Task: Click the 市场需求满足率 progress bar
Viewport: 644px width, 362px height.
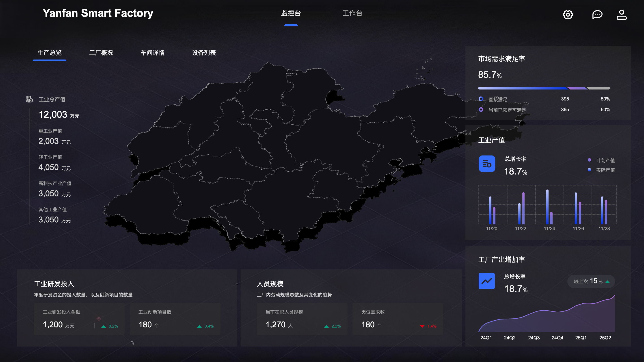Action: [x=544, y=88]
